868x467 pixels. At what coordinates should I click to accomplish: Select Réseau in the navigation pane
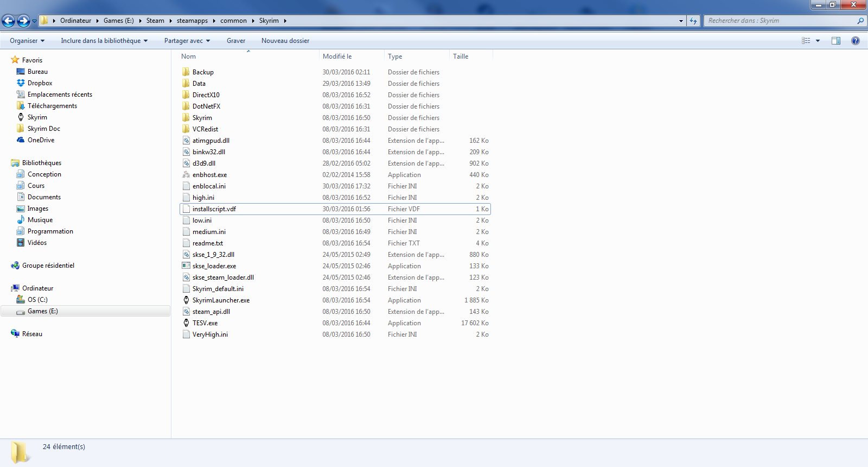coord(32,334)
